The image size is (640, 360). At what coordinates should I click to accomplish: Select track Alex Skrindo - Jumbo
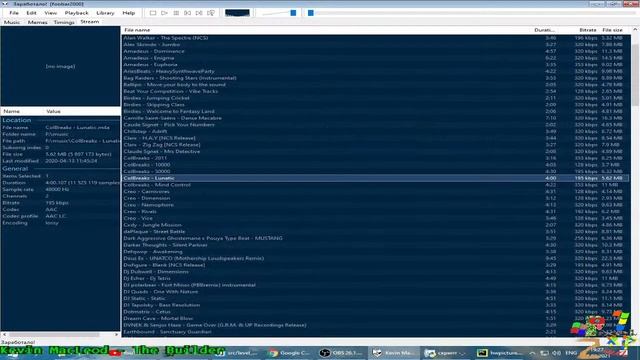tap(376, 44)
